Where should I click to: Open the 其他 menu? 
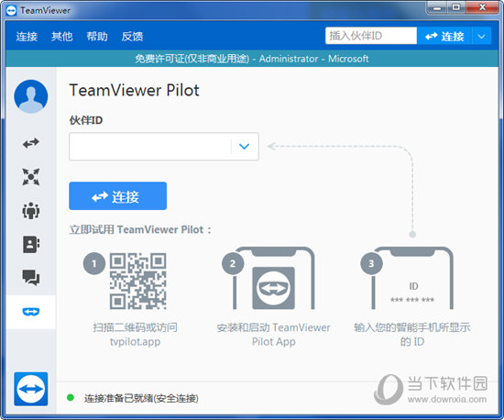coord(61,37)
